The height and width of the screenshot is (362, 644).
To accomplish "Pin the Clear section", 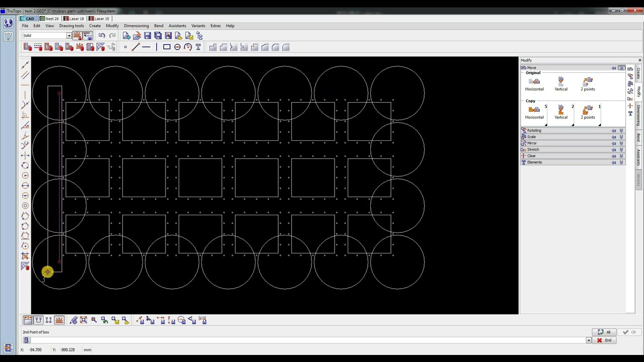I will pos(614,156).
